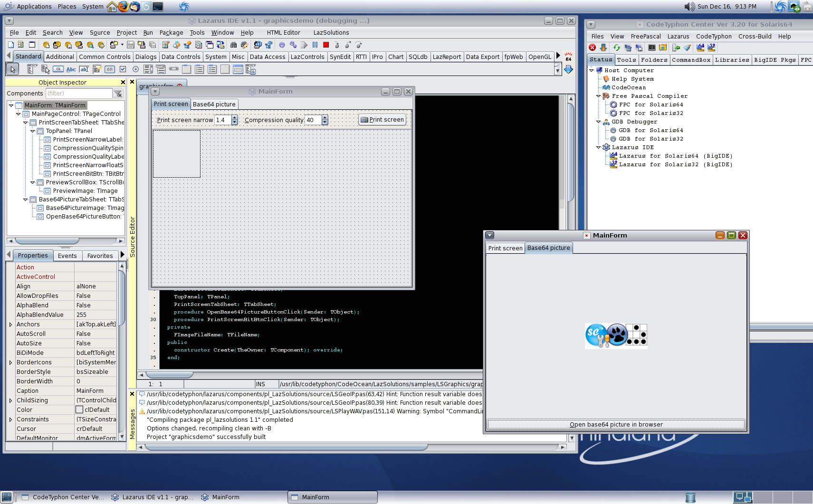The width and height of the screenshot is (813, 504).
Task: Click the Color property clDefault swatch
Action: [79, 410]
